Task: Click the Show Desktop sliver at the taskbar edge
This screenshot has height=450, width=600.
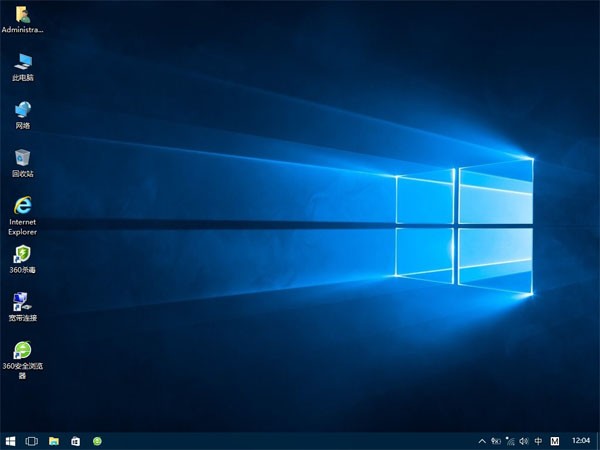Action: pos(598,441)
